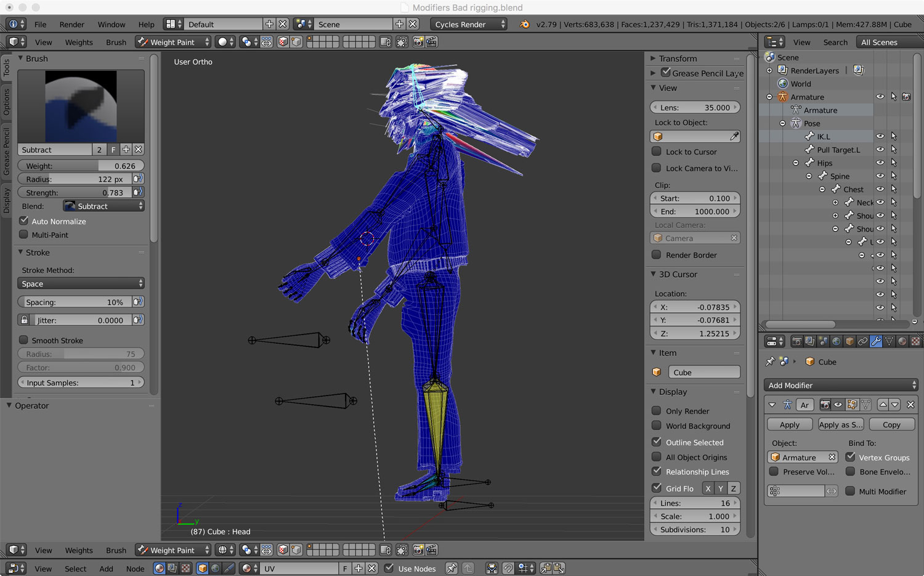Image resolution: width=924 pixels, height=576 pixels.
Task: Open the Add Modifier dropdown
Action: coord(841,385)
